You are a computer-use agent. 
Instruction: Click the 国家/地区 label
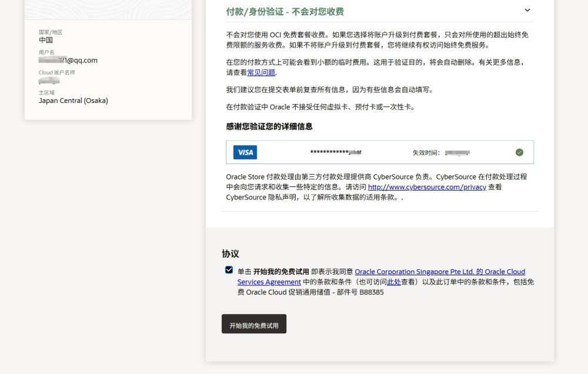50,32
